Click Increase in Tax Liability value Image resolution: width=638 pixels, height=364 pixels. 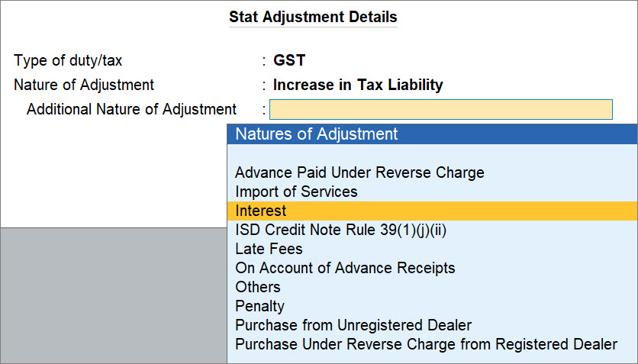(358, 85)
